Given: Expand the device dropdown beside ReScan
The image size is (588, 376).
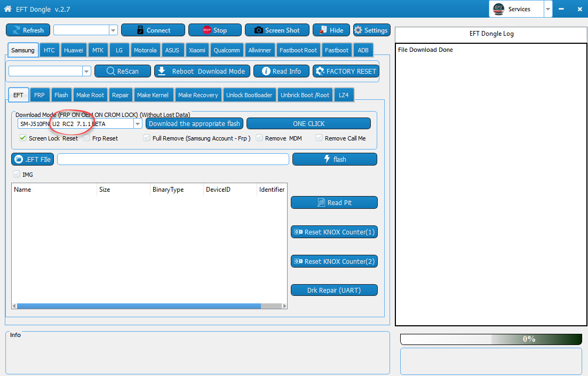Looking at the screenshot, I should click(x=86, y=71).
